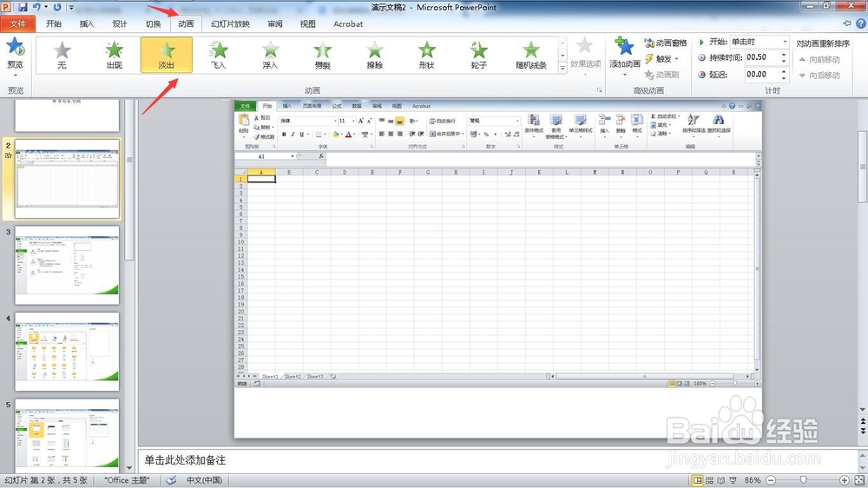Apply the 浮入 float in animation
The width and height of the screenshot is (868, 488).
click(x=270, y=55)
